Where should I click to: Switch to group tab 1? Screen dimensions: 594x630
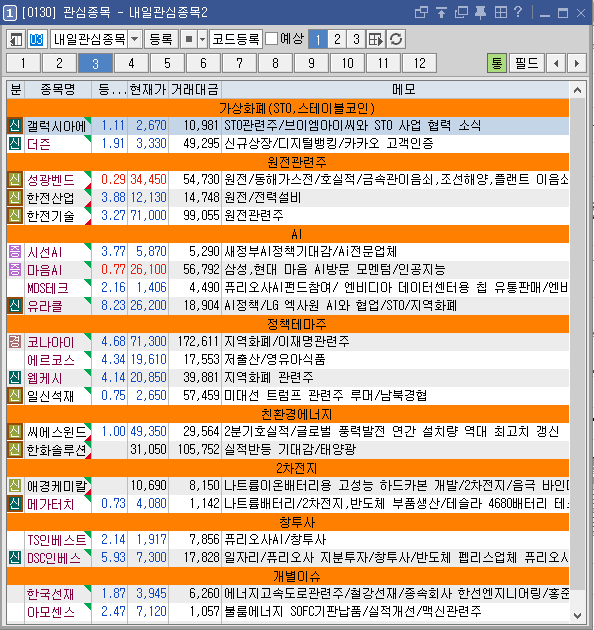click(x=23, y=63)
